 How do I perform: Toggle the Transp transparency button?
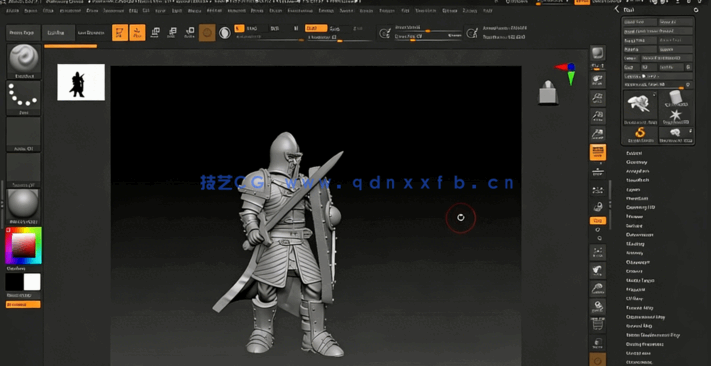click(x=598, y=343)
